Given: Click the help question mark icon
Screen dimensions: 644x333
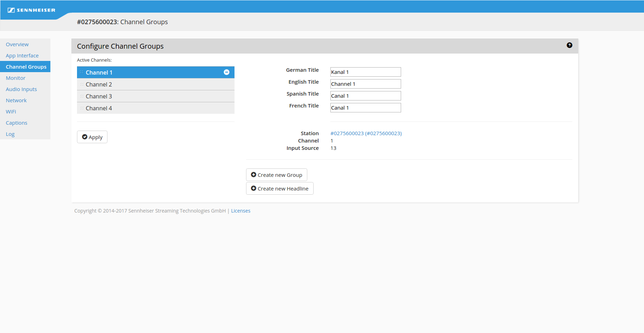Looking at the screenshot, I should click(x=569, y=45).
